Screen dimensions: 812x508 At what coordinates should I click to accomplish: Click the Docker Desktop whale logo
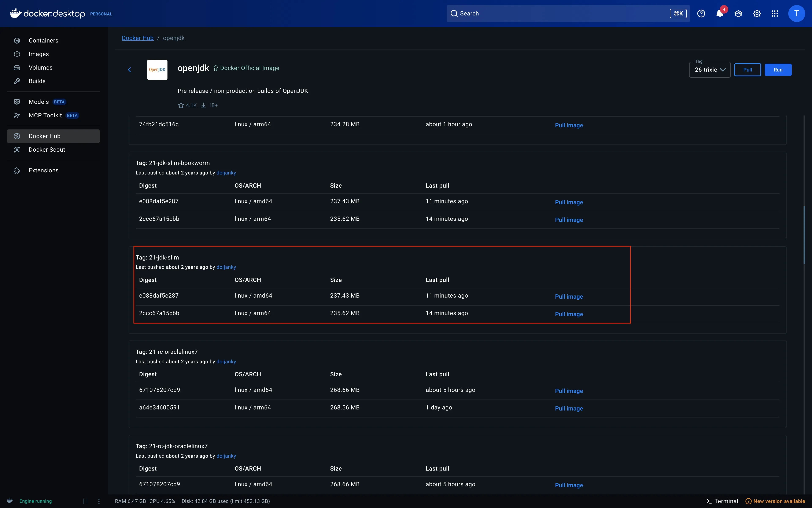point(15,14)
